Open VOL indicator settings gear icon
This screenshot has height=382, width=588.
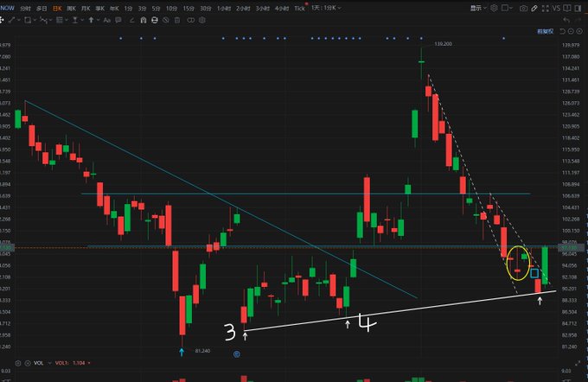[18, 363]
